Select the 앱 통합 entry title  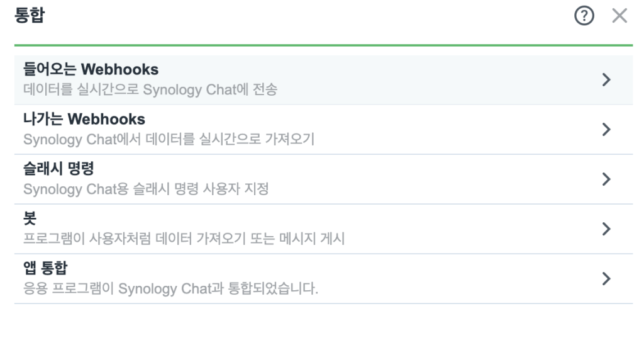pos(45,268)
